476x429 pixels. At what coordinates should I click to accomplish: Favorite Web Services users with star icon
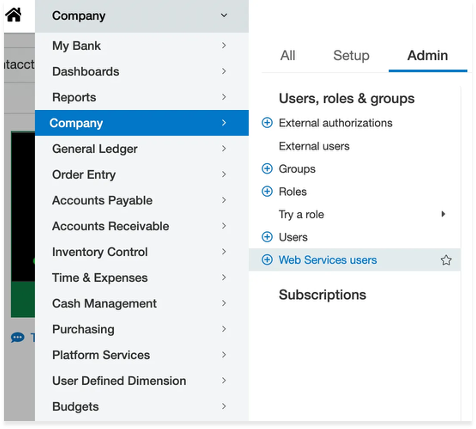coord(446,260)
